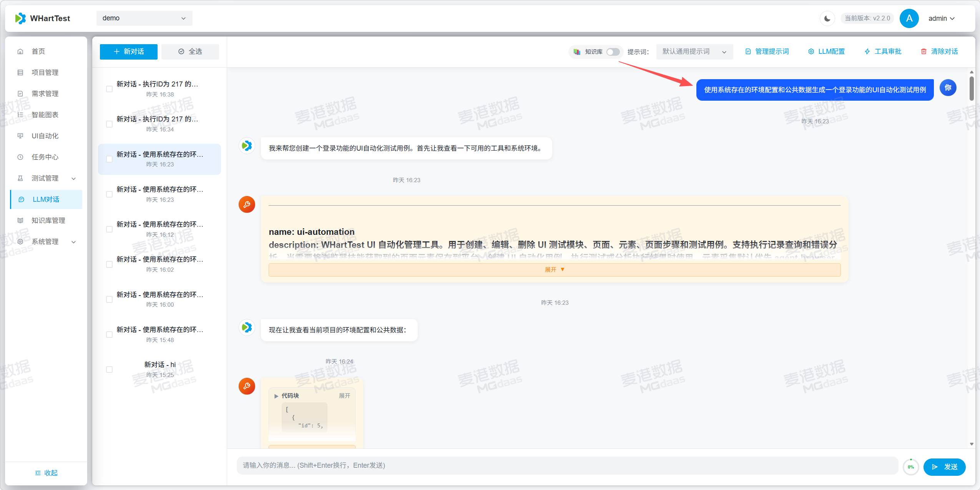Open the 默认通用提示词 prompt dropdown
The image size is (980, 490).
pyautogui.click(x=694, y=51)
